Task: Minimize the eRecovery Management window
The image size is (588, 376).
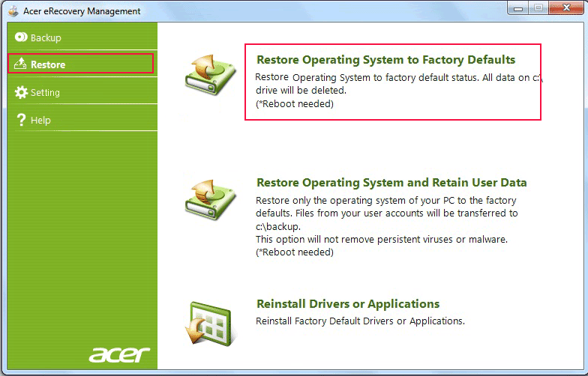Action: click(x=518, y=7)
